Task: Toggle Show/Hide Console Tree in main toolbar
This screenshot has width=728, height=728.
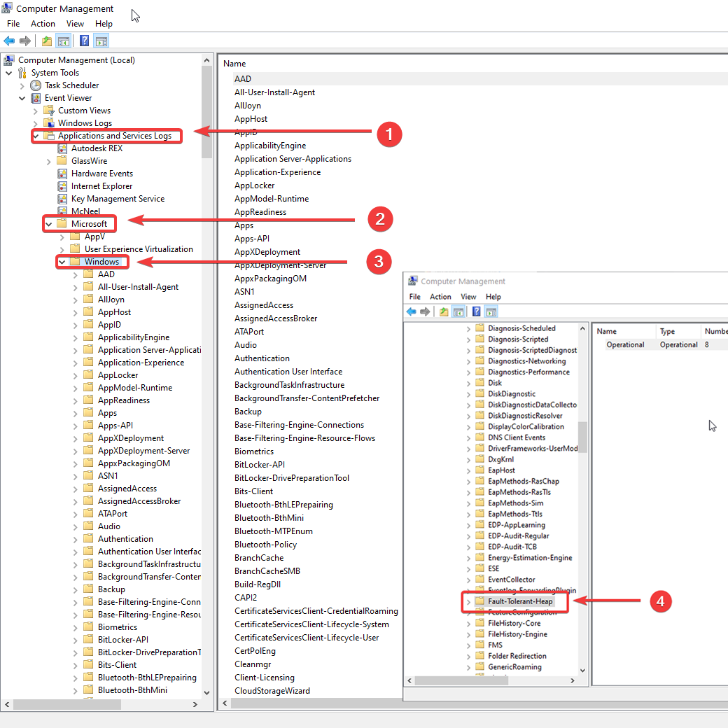Action: (64, 41)
